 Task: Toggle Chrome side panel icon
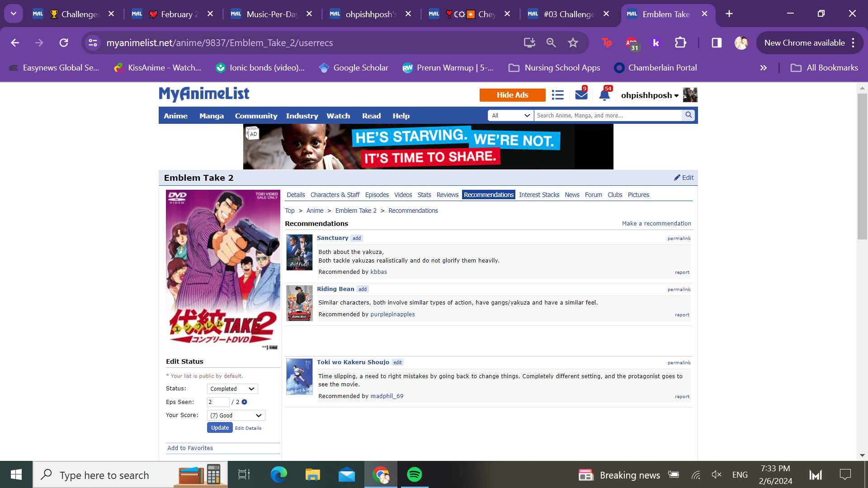click(716, 43)
